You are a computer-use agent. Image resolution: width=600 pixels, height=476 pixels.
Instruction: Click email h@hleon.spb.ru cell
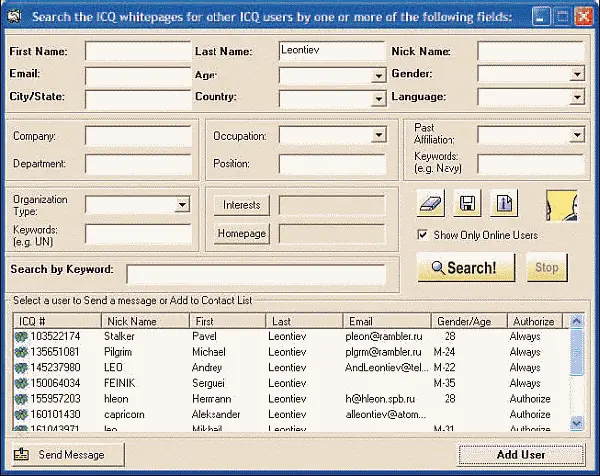380,399
